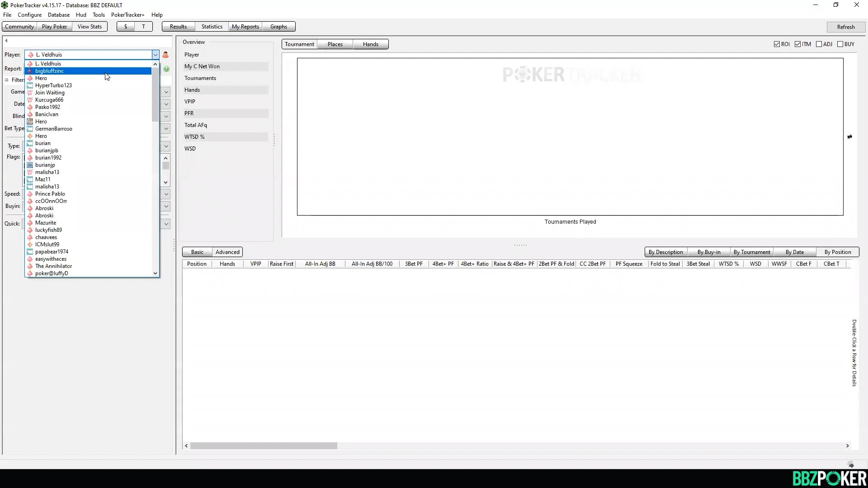
Task: Click the ICMslut99 diamond site icon
Action: (30, 244)
